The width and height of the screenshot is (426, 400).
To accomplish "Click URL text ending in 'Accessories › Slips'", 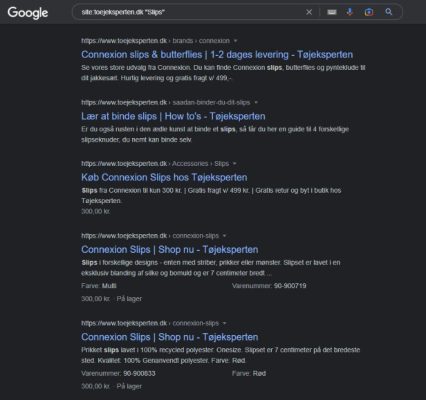I will [155, 164].
